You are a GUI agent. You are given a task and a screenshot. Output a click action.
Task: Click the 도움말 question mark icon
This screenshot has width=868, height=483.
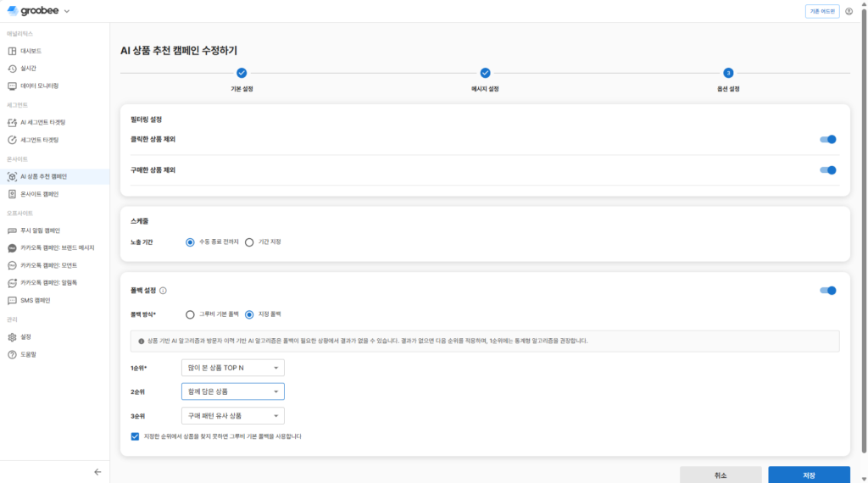coord(12,355)
